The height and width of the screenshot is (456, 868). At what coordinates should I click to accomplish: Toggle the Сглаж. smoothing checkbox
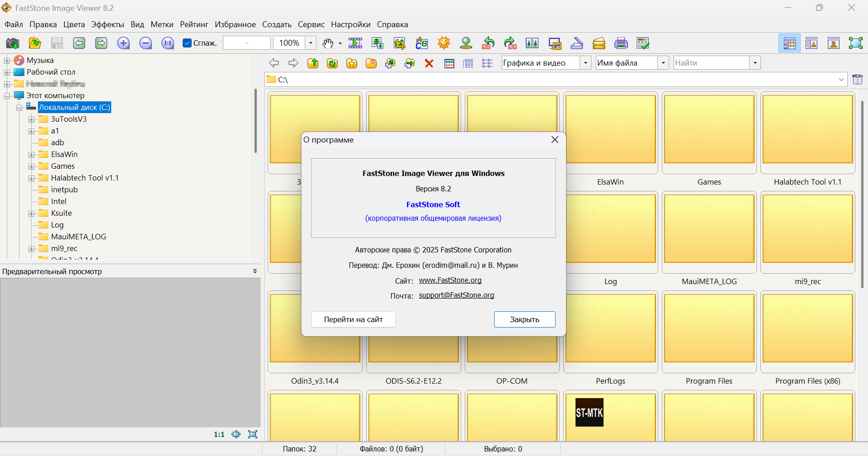pyautogui.click(x=187, y=43)
